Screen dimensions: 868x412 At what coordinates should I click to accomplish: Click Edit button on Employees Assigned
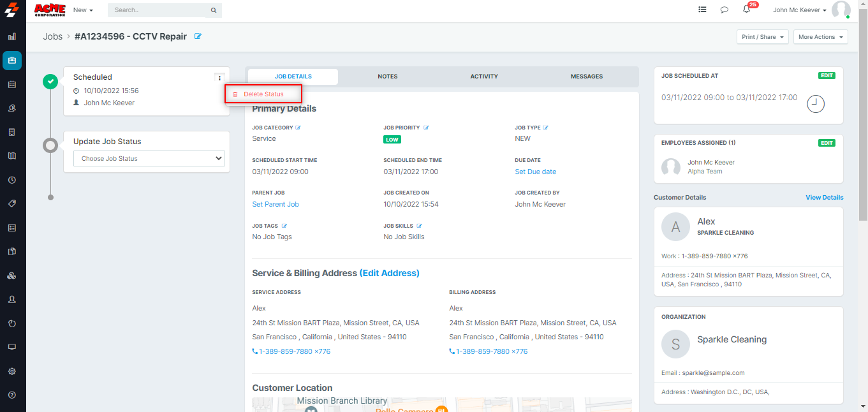tap(827, 143)
